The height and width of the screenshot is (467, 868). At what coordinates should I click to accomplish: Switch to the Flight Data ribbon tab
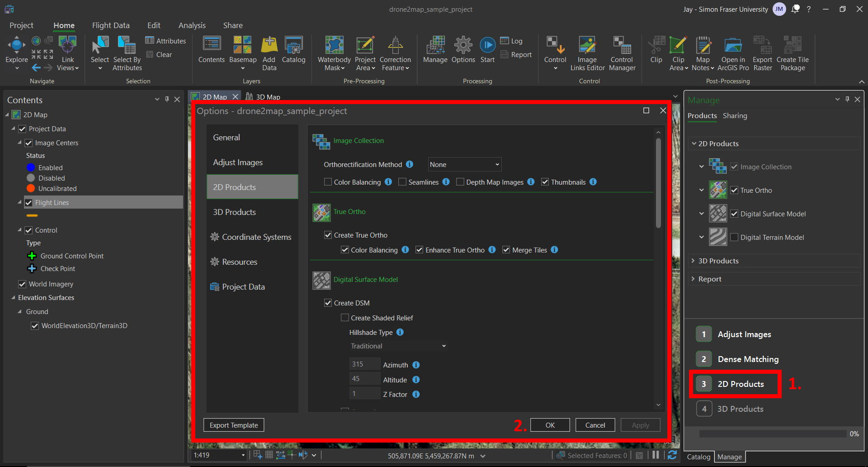tap(111, 25)
